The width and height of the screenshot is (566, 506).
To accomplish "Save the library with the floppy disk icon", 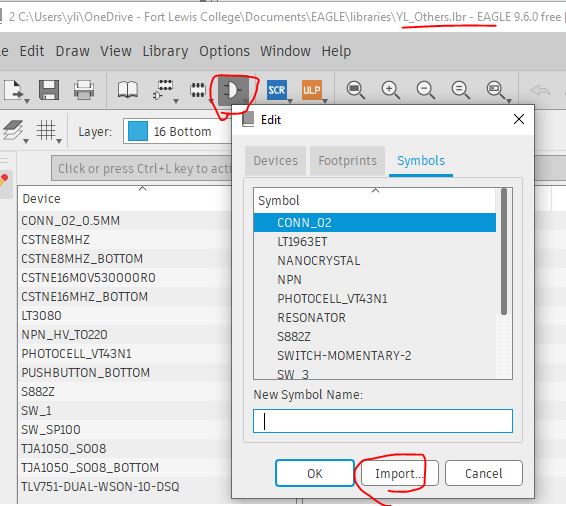I will pos(49,90).
